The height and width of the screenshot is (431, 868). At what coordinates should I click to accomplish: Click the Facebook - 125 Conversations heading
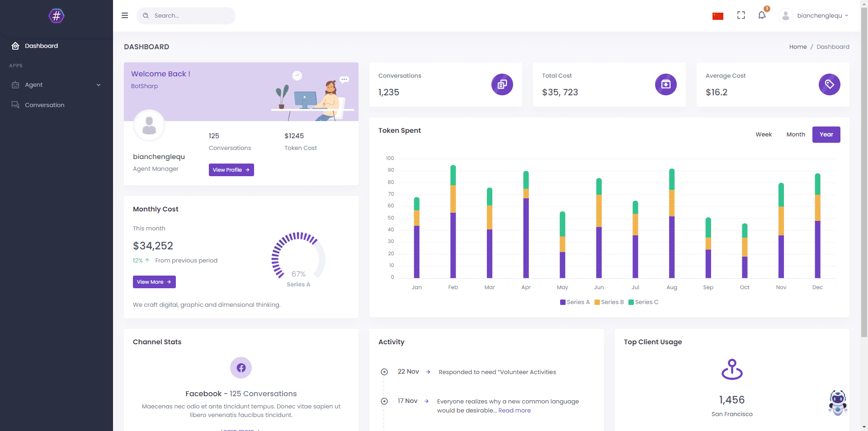pyautogui.click(x=241, y=394)
